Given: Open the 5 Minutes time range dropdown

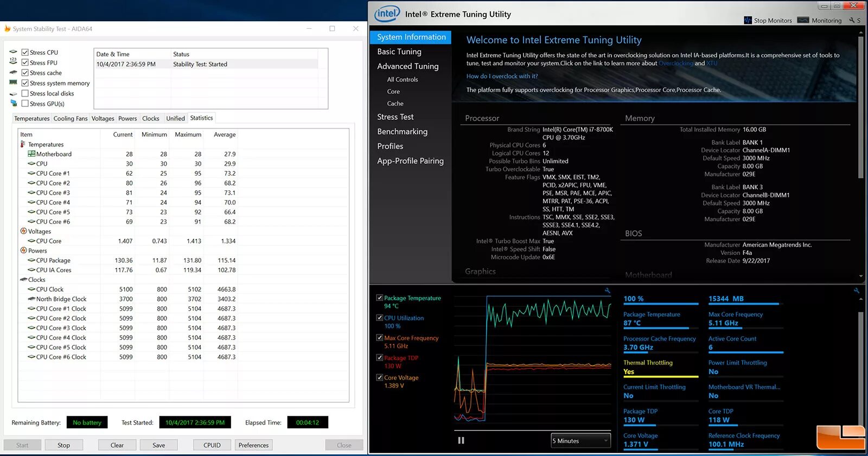Looking at the screenshot, I should point(581,441).
